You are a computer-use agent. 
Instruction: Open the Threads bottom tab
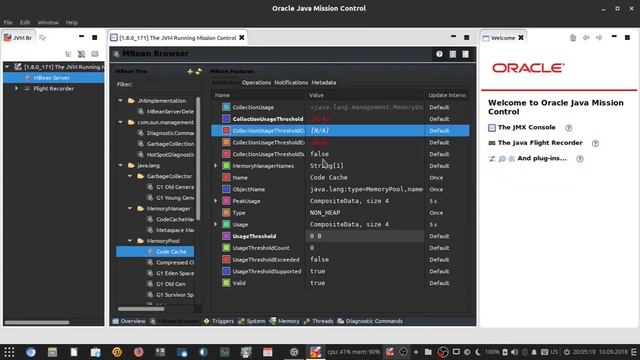click(318, 321)
